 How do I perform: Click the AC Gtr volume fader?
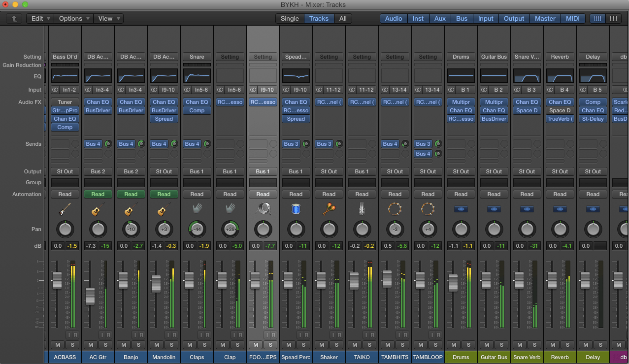pos(90,296)
